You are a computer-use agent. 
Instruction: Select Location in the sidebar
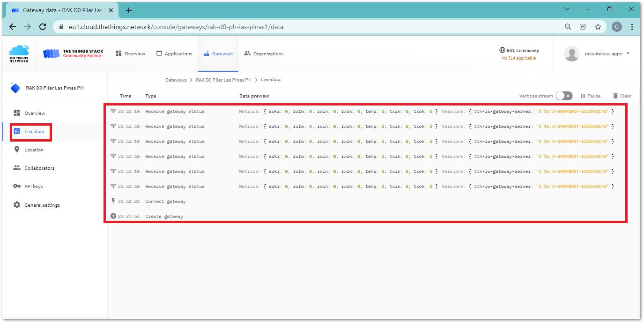(34, 150)
